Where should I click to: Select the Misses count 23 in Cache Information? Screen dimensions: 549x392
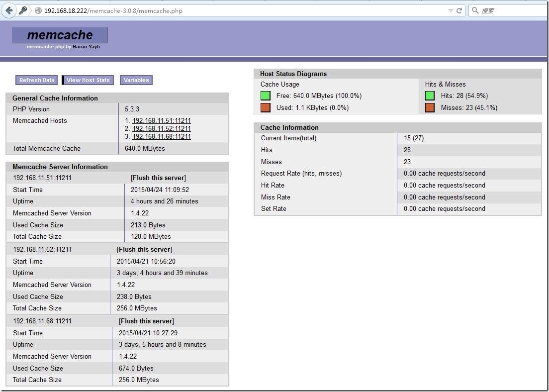click(x=407, y=162)
